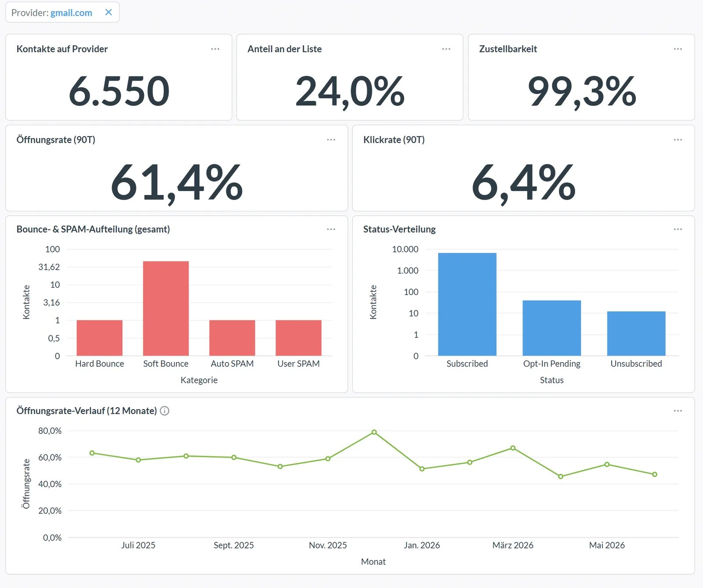
Task: Click the last data point on the line
Action: [655, 474]
